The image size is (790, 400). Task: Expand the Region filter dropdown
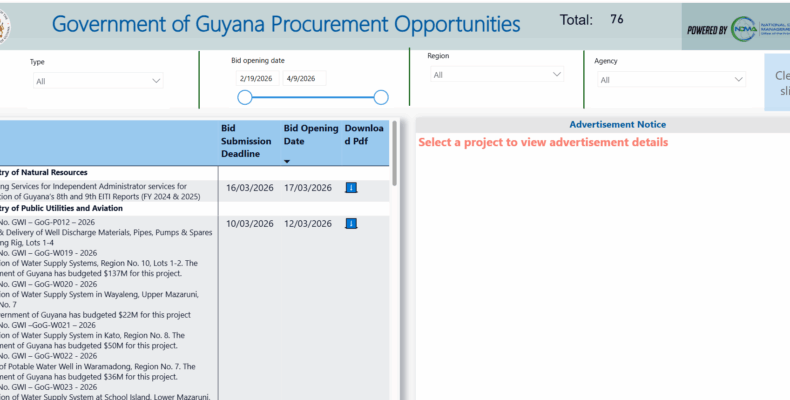coord(498,75)
